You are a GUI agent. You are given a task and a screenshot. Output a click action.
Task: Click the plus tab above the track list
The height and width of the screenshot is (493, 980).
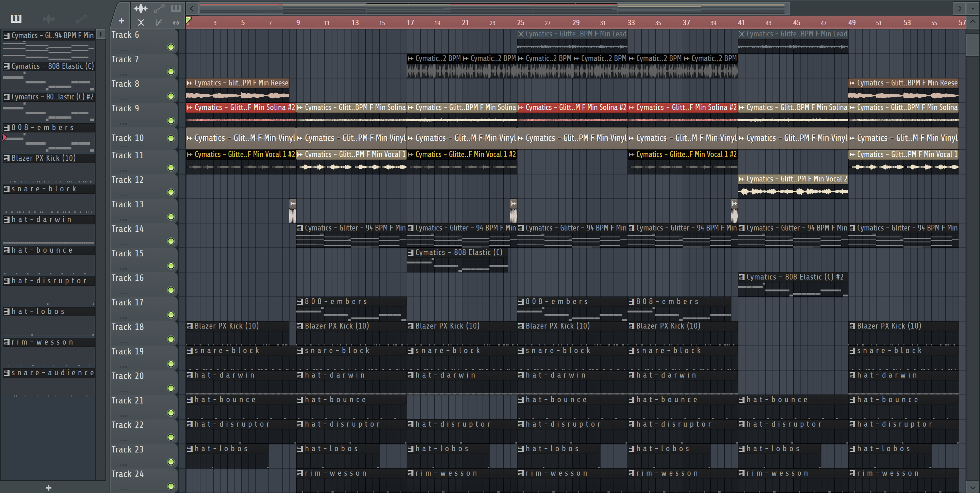(121, 21)
